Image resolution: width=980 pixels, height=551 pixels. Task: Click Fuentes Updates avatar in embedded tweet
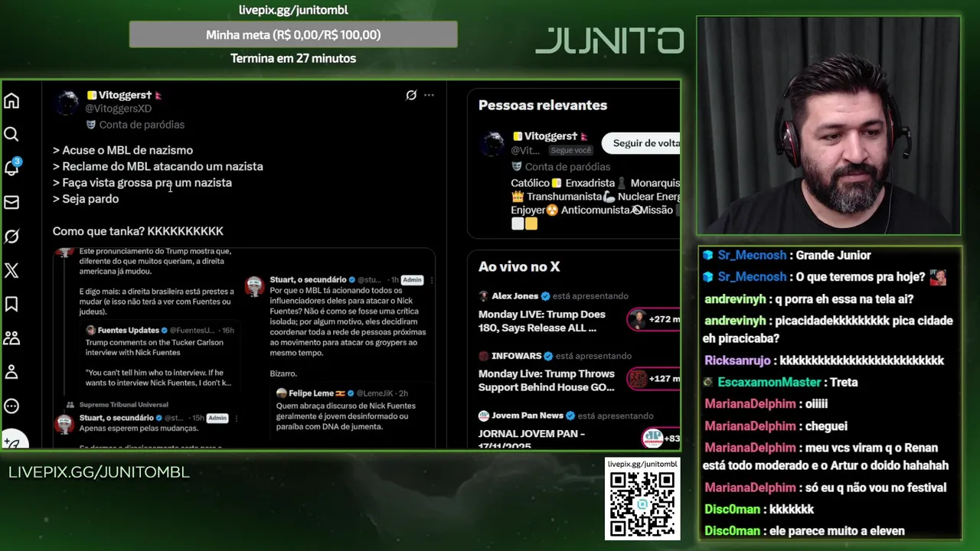pyautogui.click(x=90, y=331)
